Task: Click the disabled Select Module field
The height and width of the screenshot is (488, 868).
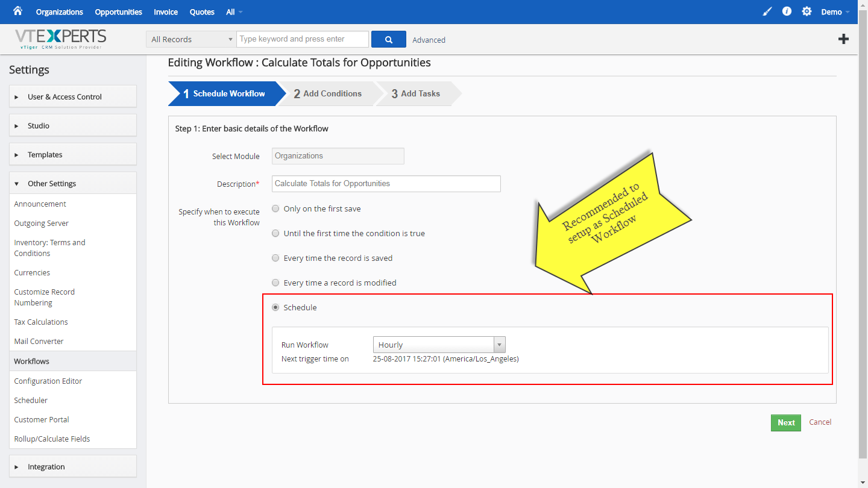Action: pos(338,156)
